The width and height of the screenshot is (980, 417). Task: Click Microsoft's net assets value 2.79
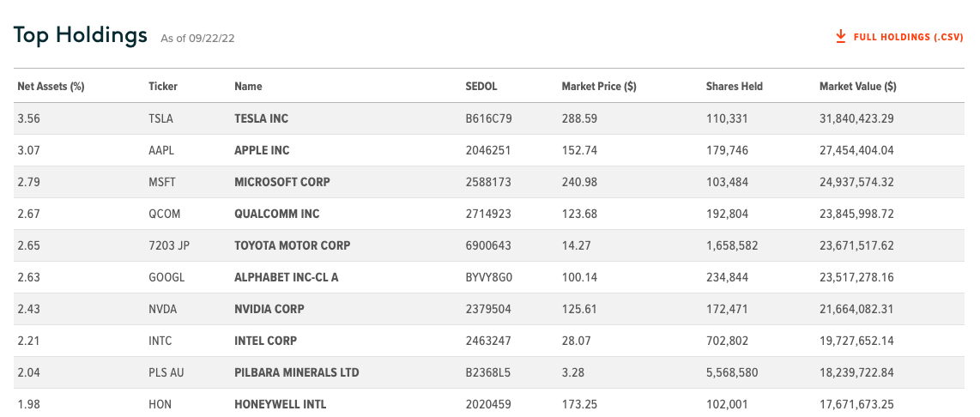tap(29, 182)
